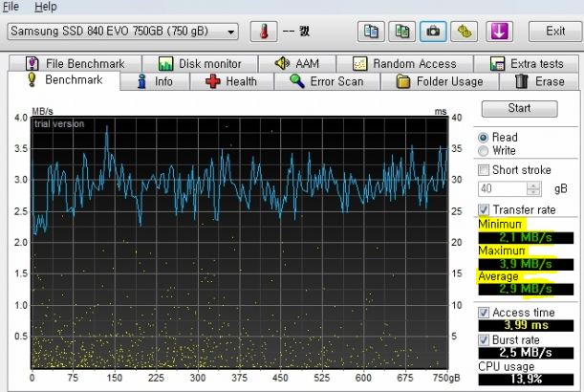
Task: Switch to the AAM tab
Action: [x=297, y=63]
